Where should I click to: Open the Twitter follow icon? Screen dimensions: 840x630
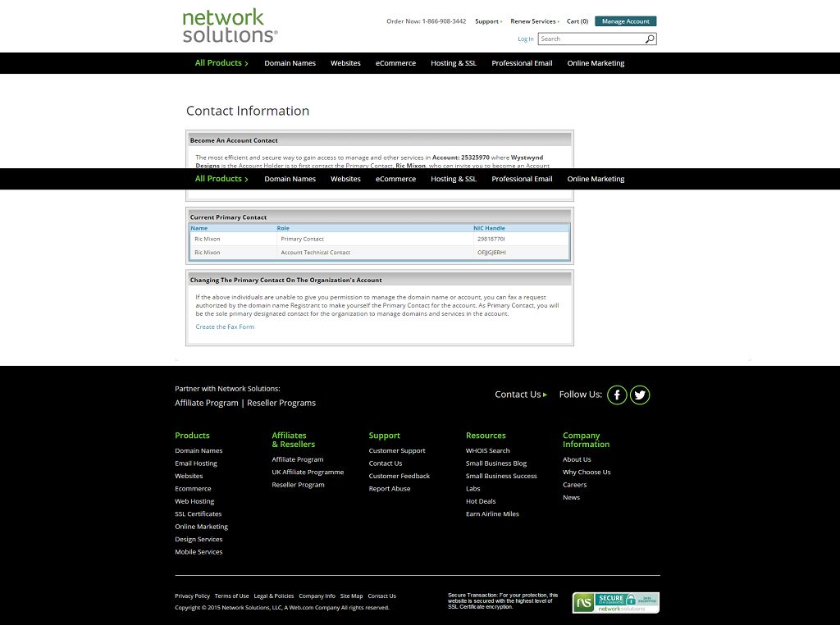pyautogui.click(x=640, y=395)
